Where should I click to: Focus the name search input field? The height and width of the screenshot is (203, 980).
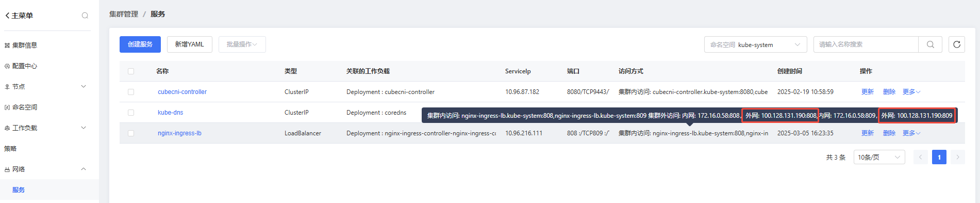[x=866, y=44]
